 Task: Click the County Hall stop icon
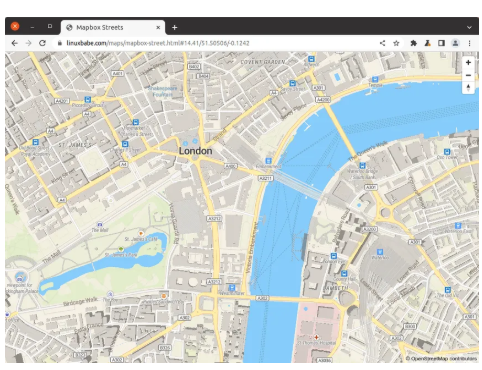click(x=344, y=274)
